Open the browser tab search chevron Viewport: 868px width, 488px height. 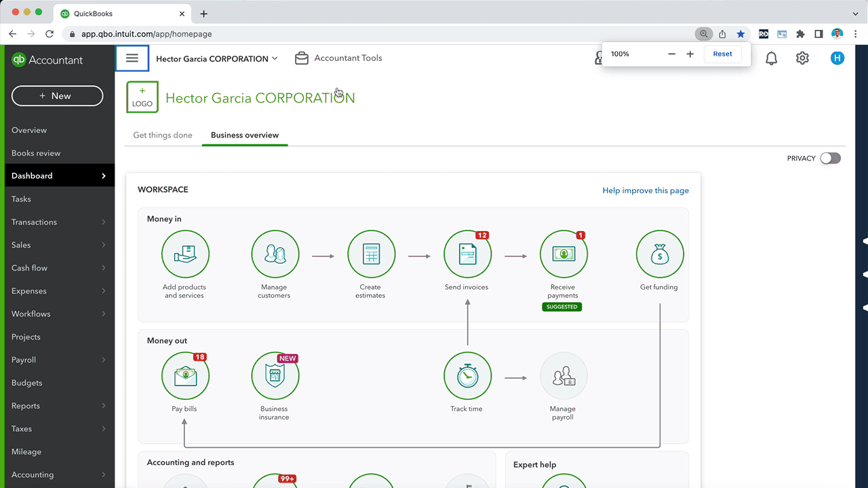[856, 14]
